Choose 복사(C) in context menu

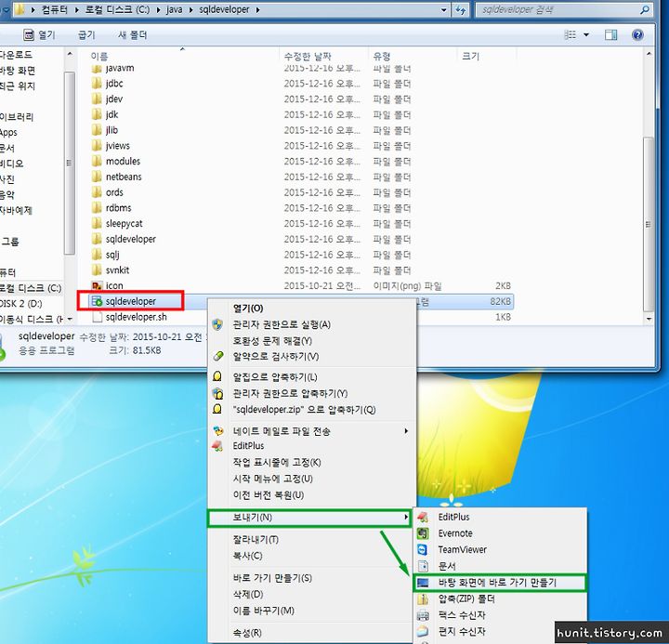pos(247,556)
